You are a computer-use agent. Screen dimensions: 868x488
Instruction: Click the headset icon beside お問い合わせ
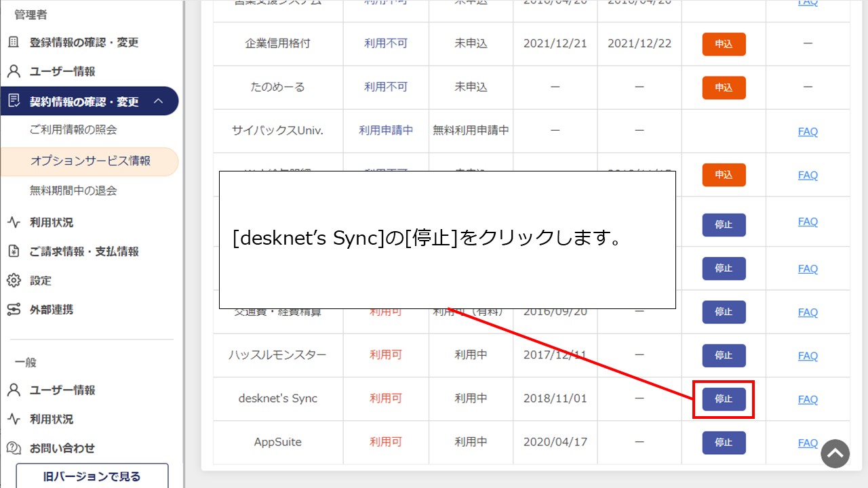14,448
